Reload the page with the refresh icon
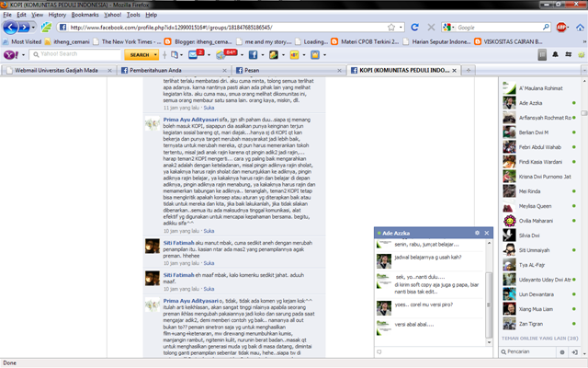The width and height of the screenshot is (588, 368). [x=414, y=28]
